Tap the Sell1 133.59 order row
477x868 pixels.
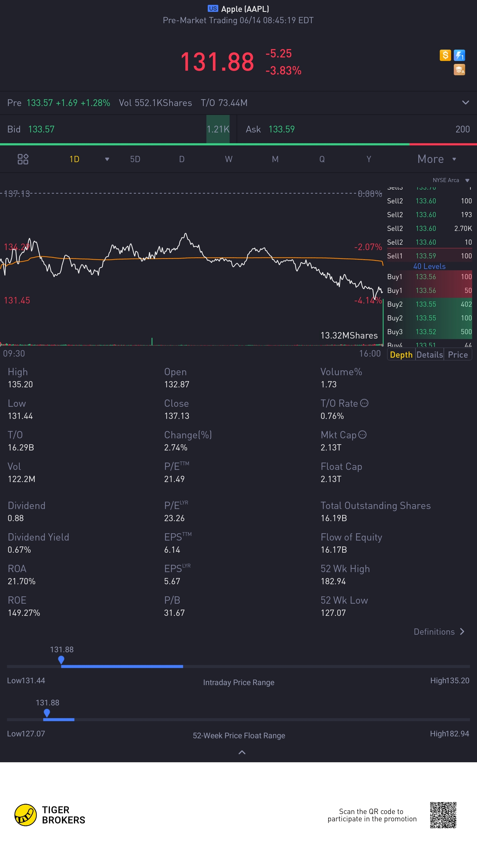coord(429,256)
